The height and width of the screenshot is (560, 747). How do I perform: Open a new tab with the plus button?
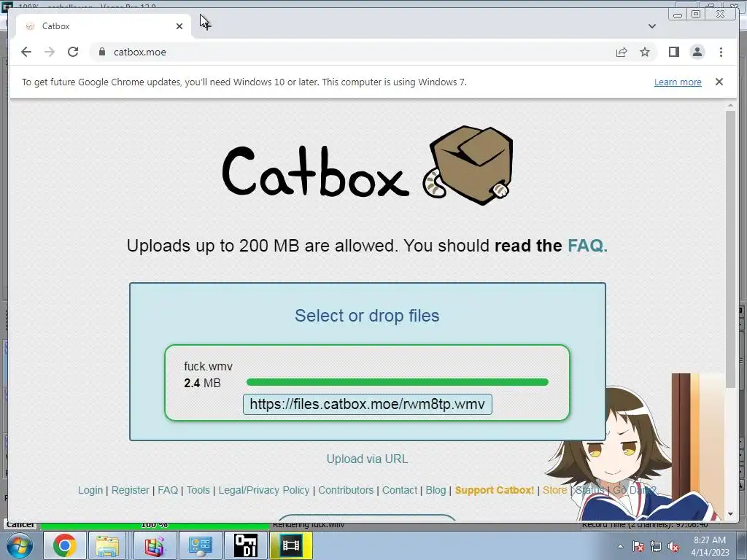(206, 26)
